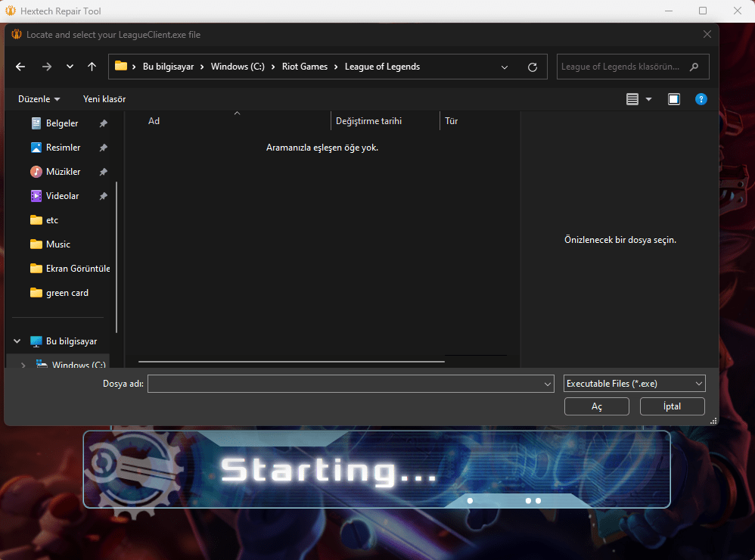Open the Dosya adı dropdown arrow
Viewport: 755px width, 560px height.
pyautogui.click(x=548, y=384)
